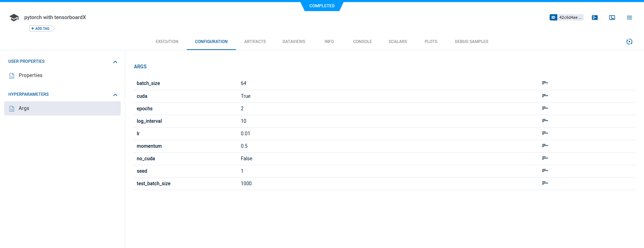Image resolution: width=644 pixels, height=248 pixels.
Task: Go to the Debug Samples tab
Action: pos(471,42)
